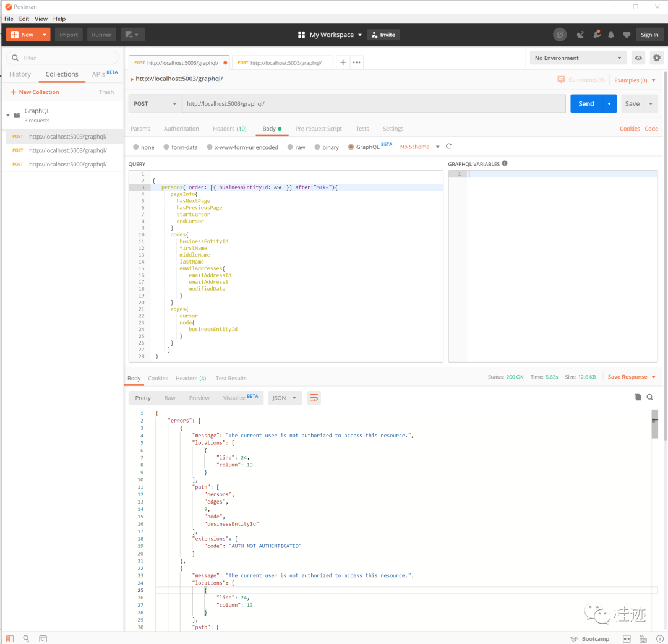The height and width of the screenshot is (644, 668).
Task: Select the GraphQL body radio
Action: pos(351,147)
